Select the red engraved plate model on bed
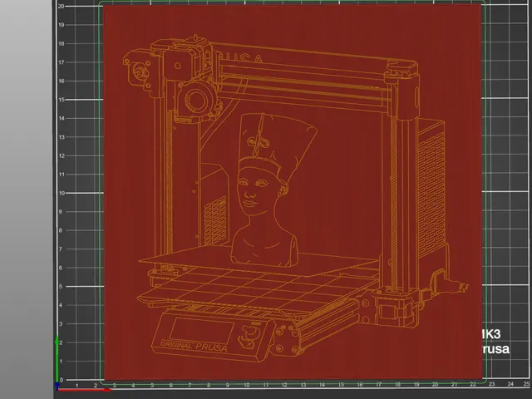This screenshot has height=399, width=532. tap(293, 192)
